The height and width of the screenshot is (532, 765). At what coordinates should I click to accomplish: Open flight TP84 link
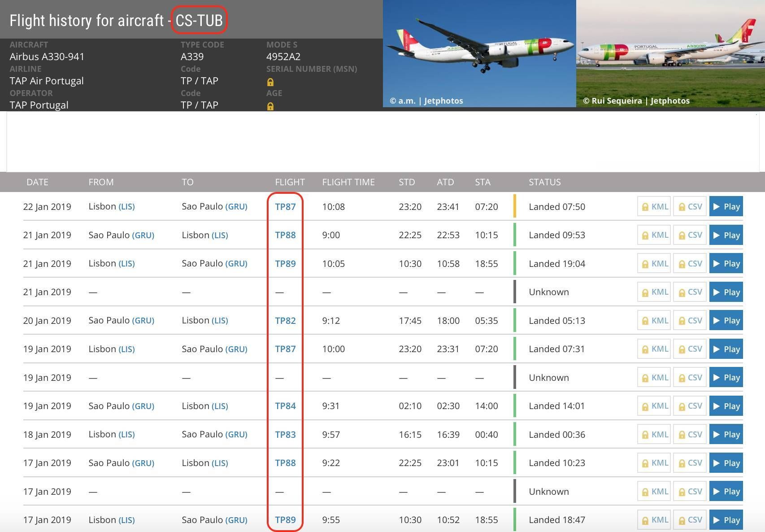point(285,406)
